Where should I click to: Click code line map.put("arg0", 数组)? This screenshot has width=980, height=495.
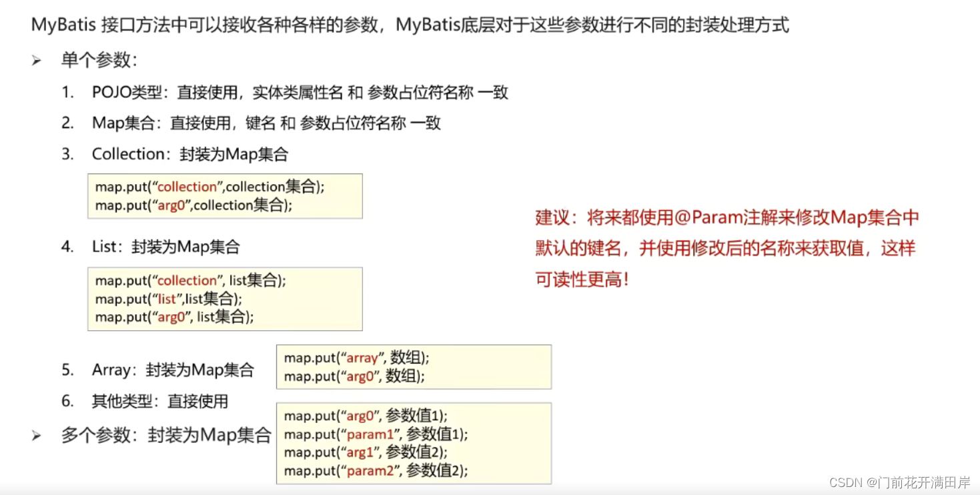(355, 376)
